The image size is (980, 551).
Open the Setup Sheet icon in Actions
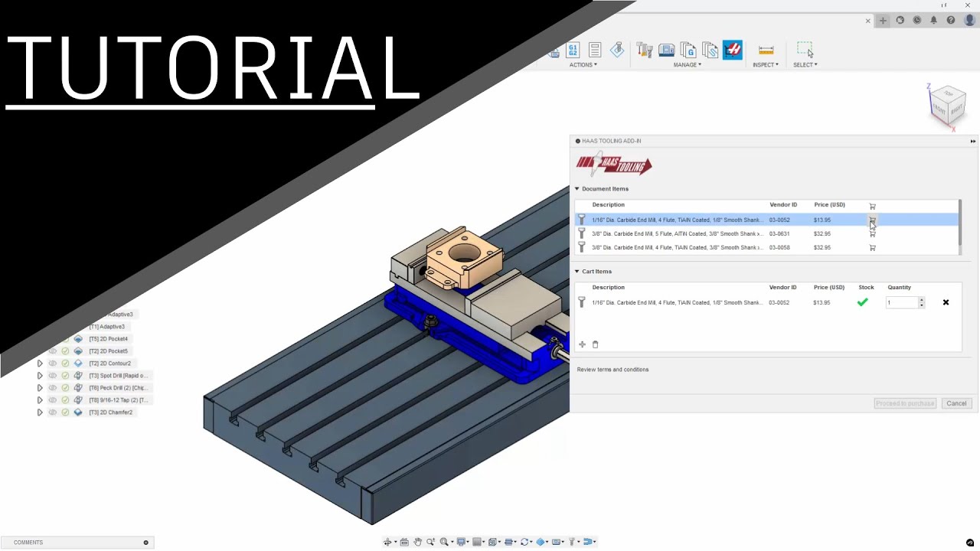(595, 51)
